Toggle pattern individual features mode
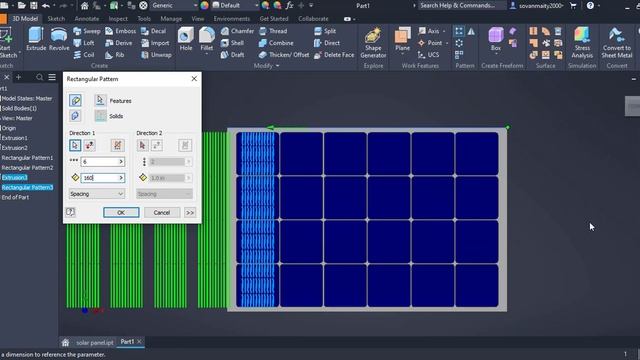Image resolution: width=640 pixels, height=360 pixels. (75, 100)
